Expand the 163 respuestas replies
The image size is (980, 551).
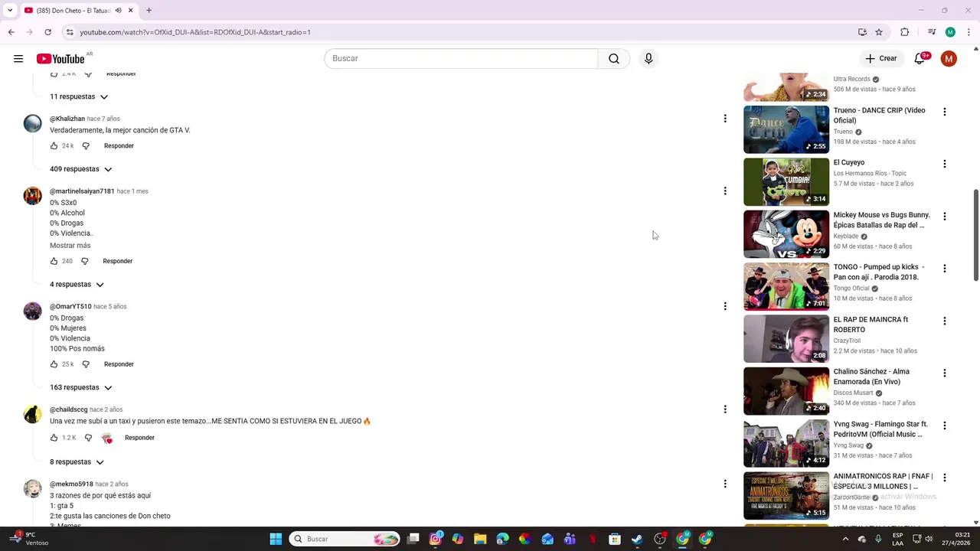80,388
